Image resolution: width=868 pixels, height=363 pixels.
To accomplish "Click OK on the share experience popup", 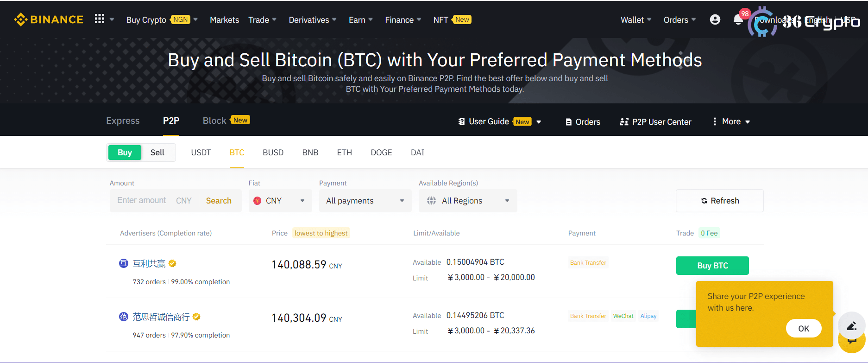I will pos(804,328).
